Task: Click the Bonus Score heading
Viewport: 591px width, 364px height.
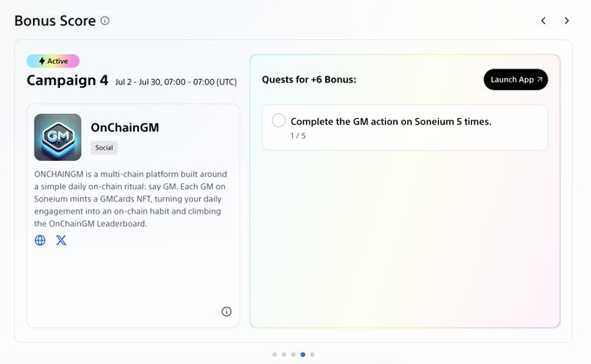Action: point(55,21)
